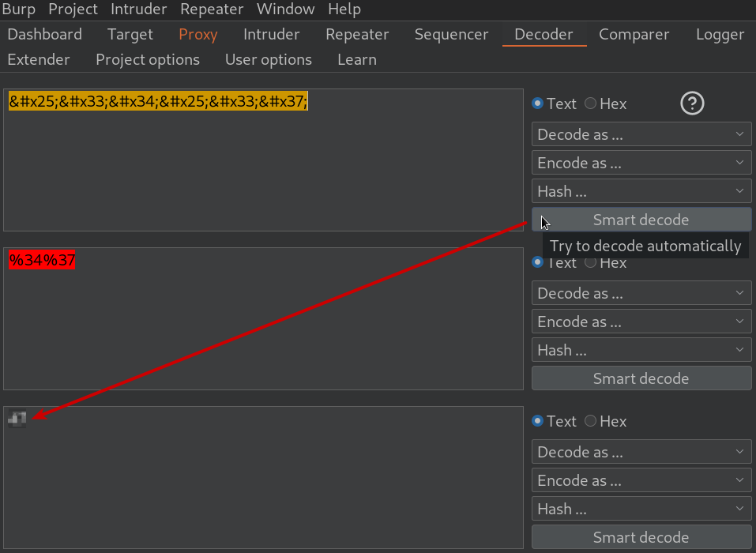Switch to the Intruder tab
Screen dimensions: 756x553
click(x=272, y=34)
